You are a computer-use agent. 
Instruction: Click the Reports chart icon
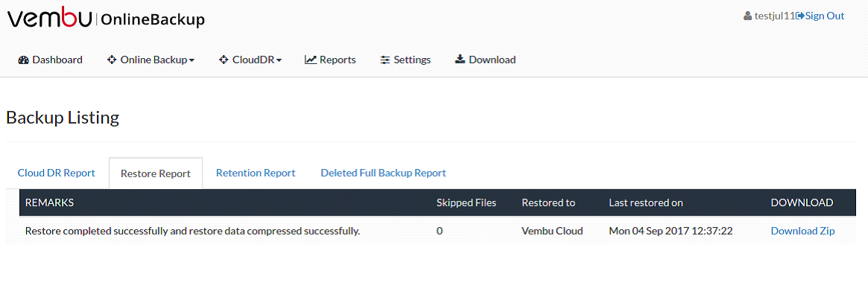[311, 60]
